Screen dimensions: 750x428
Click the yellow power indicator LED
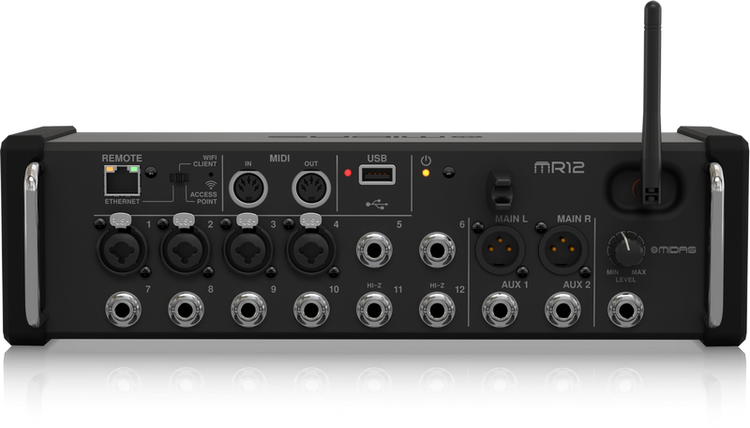[425, 173]
